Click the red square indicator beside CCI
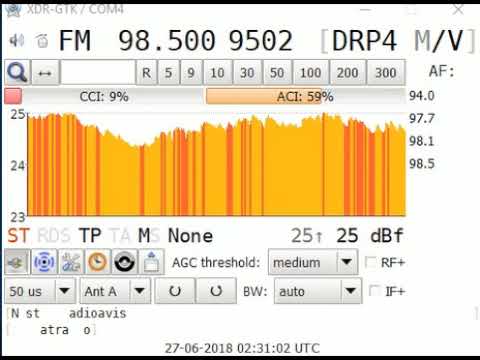This screenshot has height=360, width=480. (x=13, y=96)
